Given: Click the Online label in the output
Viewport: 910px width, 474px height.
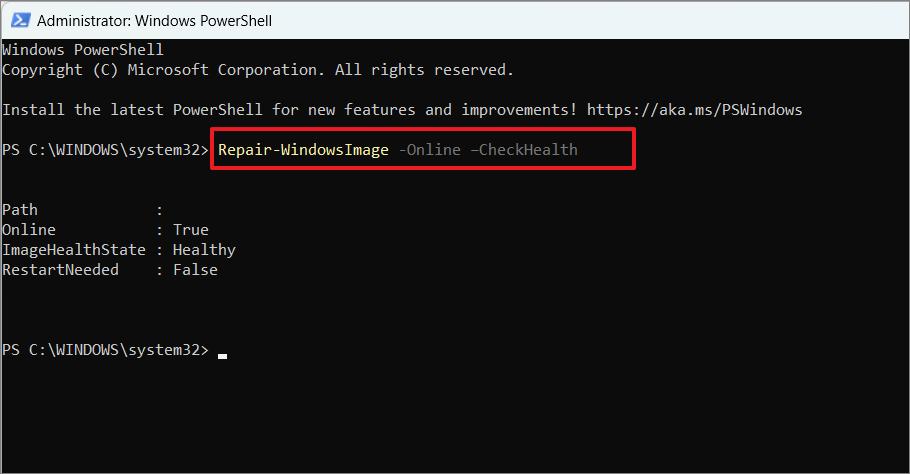Looking at the screenshot, I should [29, 230].
